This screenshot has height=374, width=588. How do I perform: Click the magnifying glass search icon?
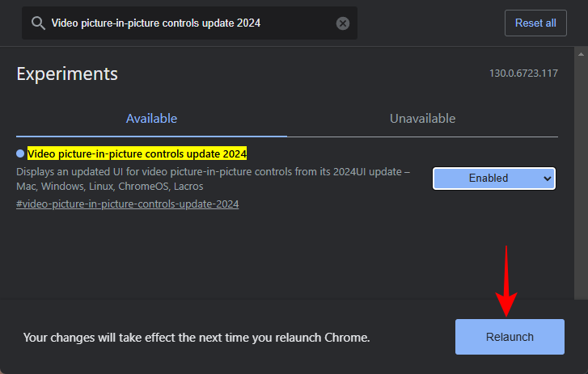pos(37,23)
